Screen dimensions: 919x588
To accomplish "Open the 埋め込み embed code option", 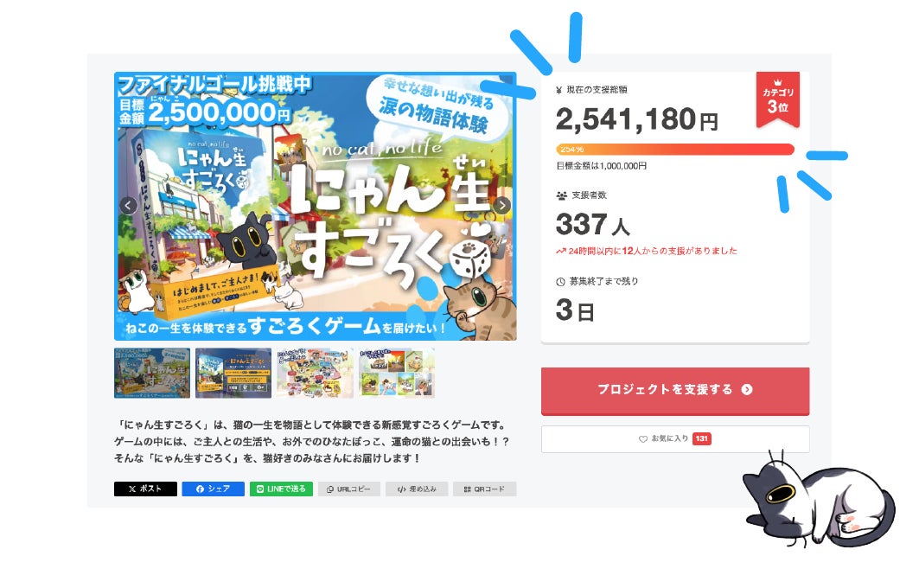I will click(417, 489).
